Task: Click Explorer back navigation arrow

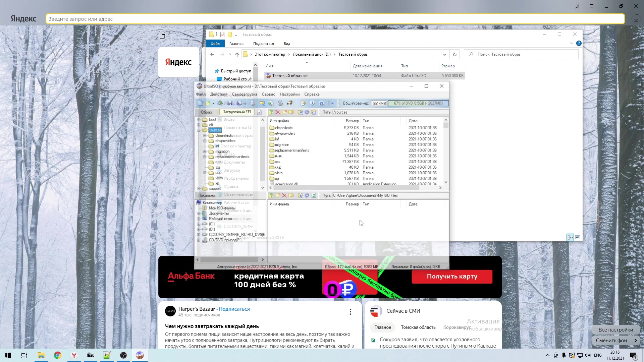Action: click(x=212, y=54)
